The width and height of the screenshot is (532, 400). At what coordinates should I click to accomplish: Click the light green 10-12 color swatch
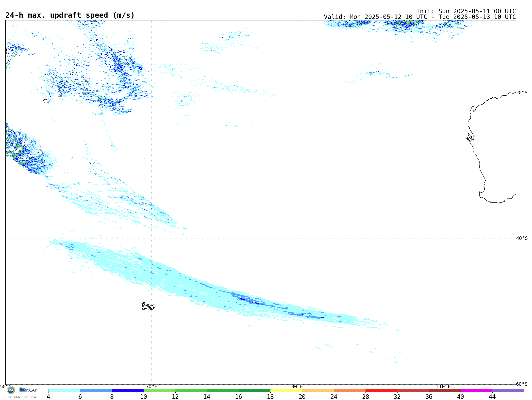[x=159, y=391]
